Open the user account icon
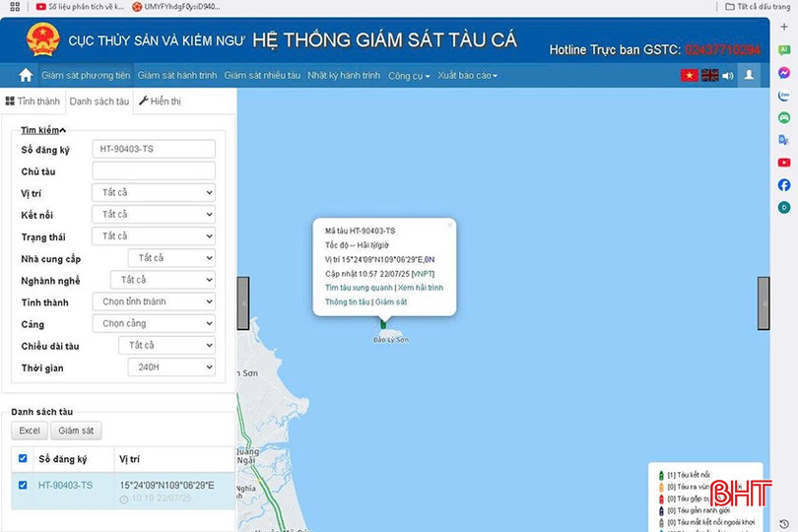 tap(750, 75)
